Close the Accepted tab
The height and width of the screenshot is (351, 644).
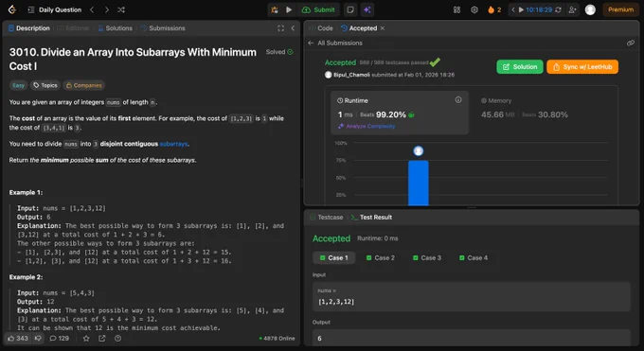tap(383, 28)
